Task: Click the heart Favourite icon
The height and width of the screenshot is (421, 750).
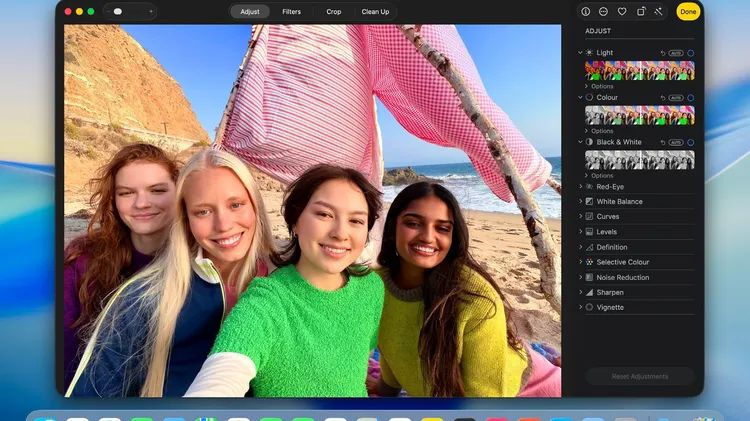Action: tap(622, 12)
